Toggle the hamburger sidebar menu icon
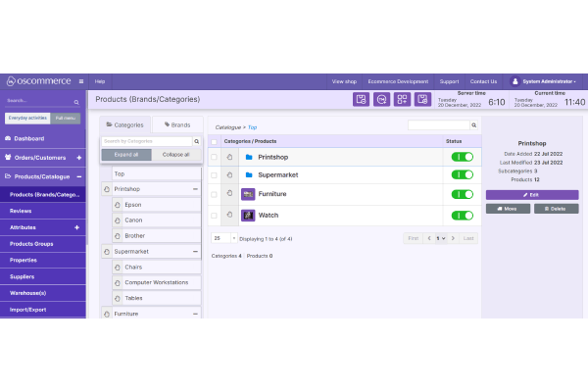Screen dimensions: 588x392 81,81
